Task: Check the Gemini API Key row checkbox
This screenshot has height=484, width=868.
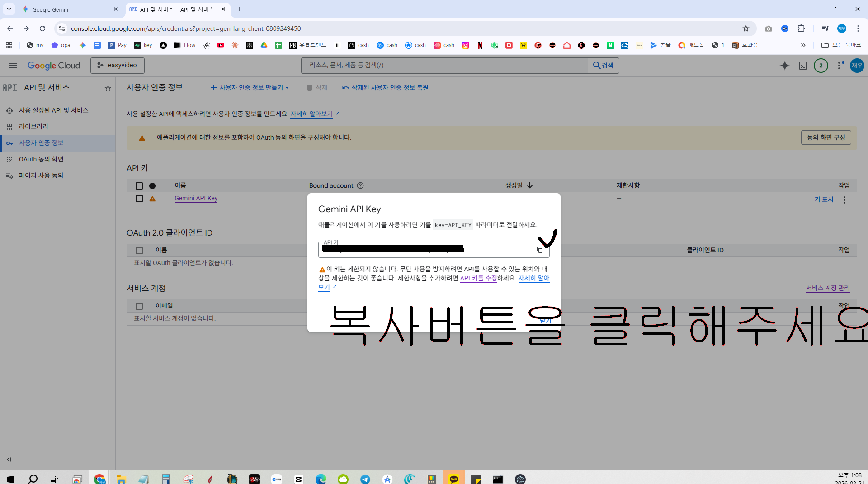Action: pos(139,199)
